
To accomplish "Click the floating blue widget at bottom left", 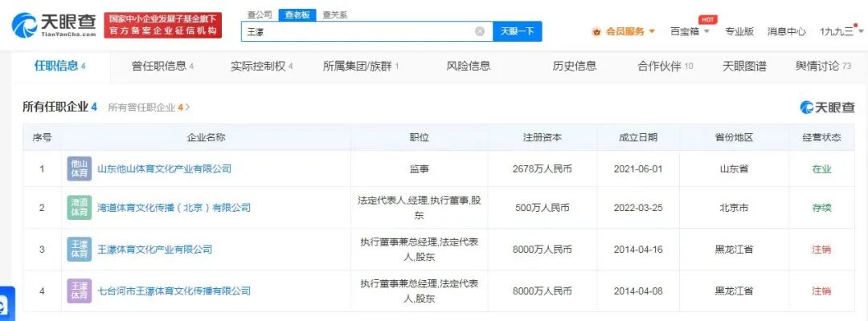I will pos(6,304).
